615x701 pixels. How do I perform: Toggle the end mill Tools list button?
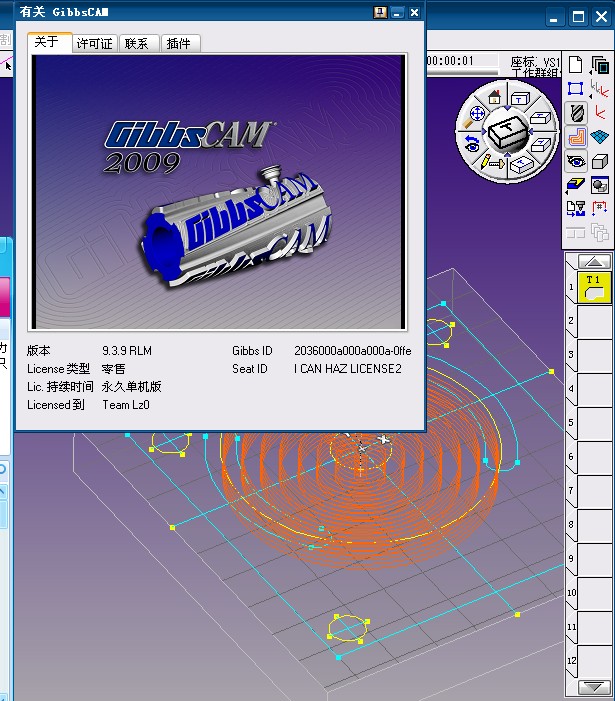point(576,113)
